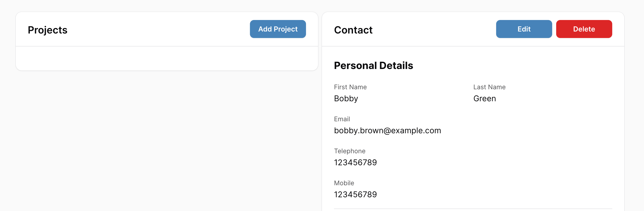This screenshot has width=644, height=211.
Task: Select the last name value Green
Action: point(484,98)
